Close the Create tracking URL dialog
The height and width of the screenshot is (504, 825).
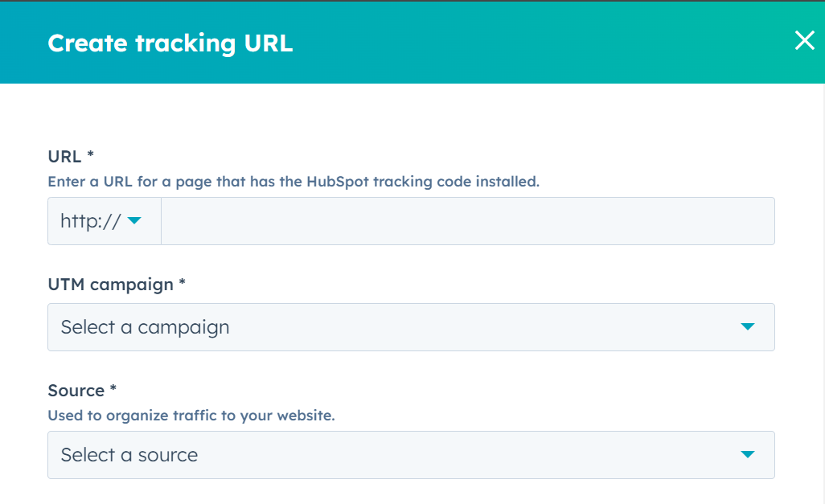[x=804, y=40]
